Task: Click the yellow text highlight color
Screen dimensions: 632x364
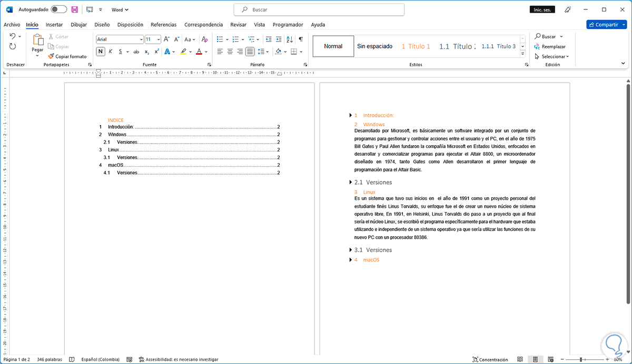Action: 183,52
